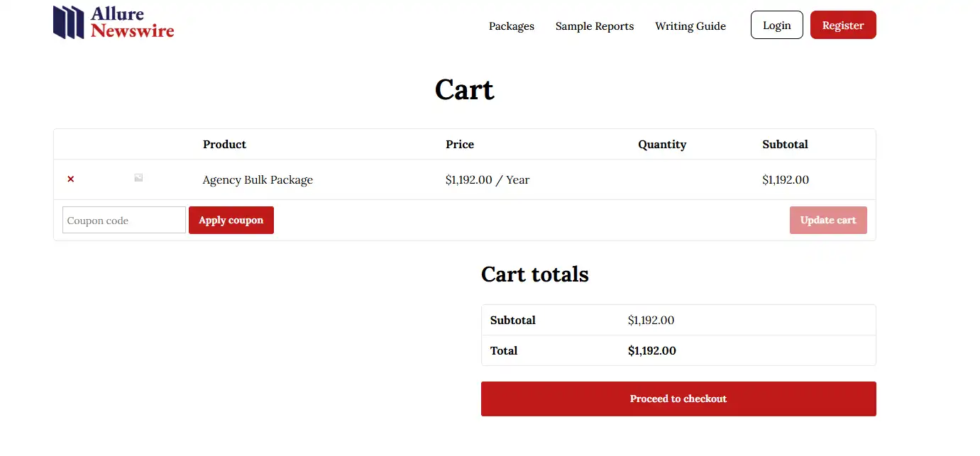Image resolution: width=980 pixels, height=456 pixels.
Task: Proceed to checkout
Action: click(678, 399)
